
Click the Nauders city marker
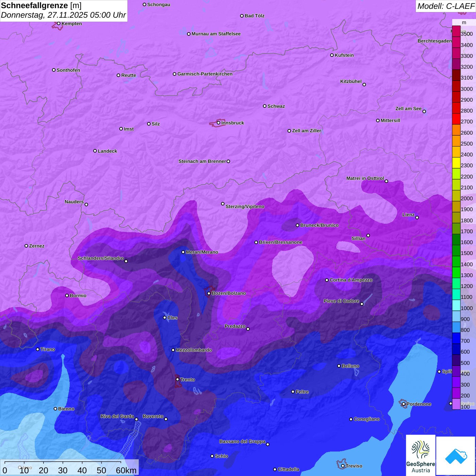click(86, 204)
